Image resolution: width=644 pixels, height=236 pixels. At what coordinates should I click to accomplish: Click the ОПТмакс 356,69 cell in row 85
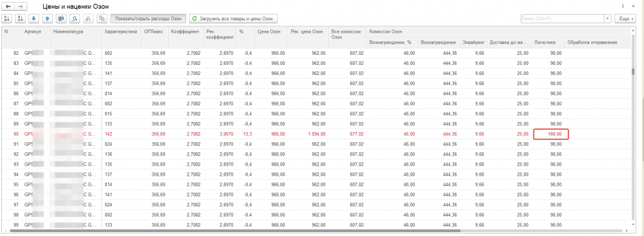tap(154, 84)
